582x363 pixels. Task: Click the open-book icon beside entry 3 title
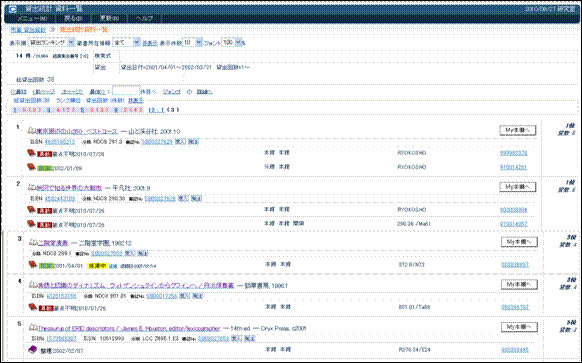pos(33,242)
